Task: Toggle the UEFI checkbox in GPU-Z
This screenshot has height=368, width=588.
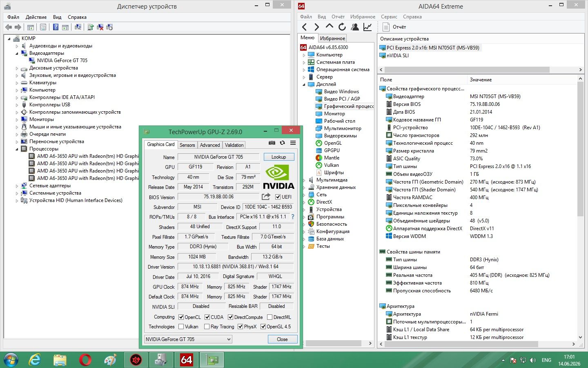Action: coord(278,197)
